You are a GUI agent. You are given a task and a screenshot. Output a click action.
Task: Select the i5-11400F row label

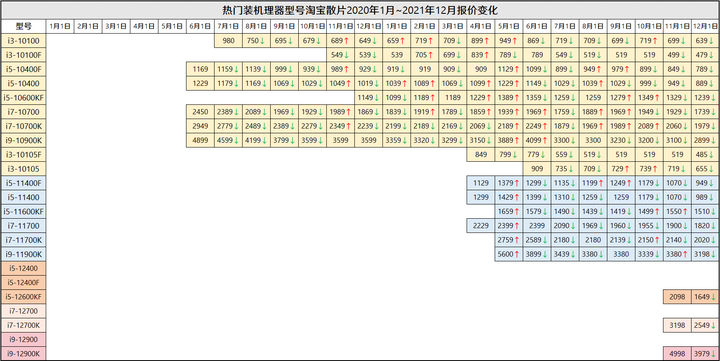click(x=23, y=183)
